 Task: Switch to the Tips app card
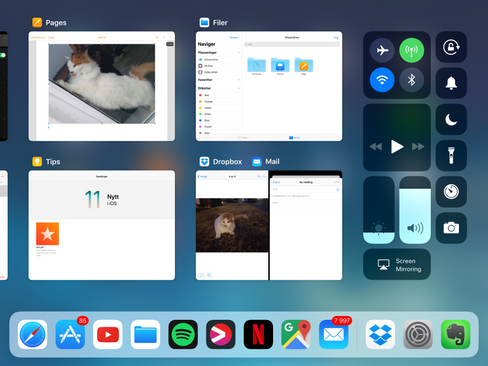(102, 225)
